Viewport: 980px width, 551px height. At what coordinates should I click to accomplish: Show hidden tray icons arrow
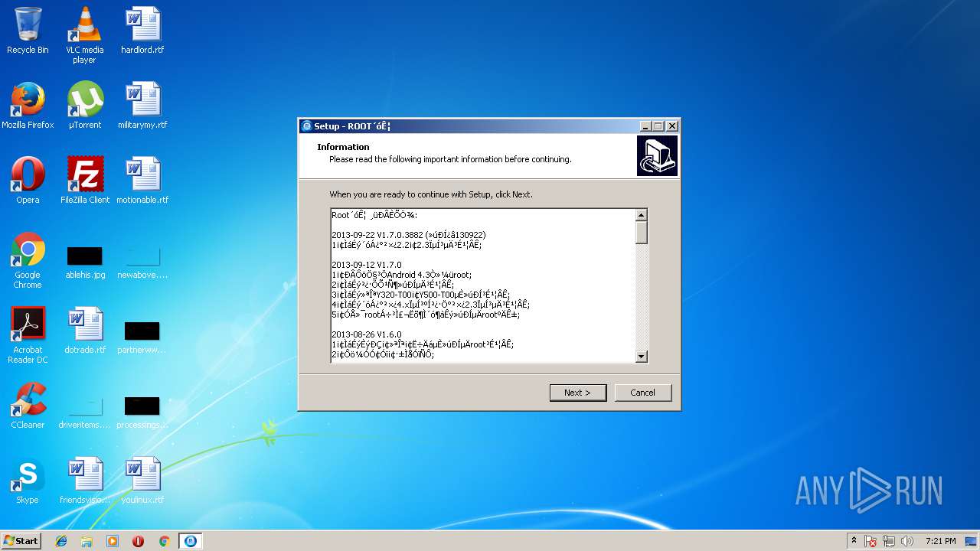click(854, 541)
